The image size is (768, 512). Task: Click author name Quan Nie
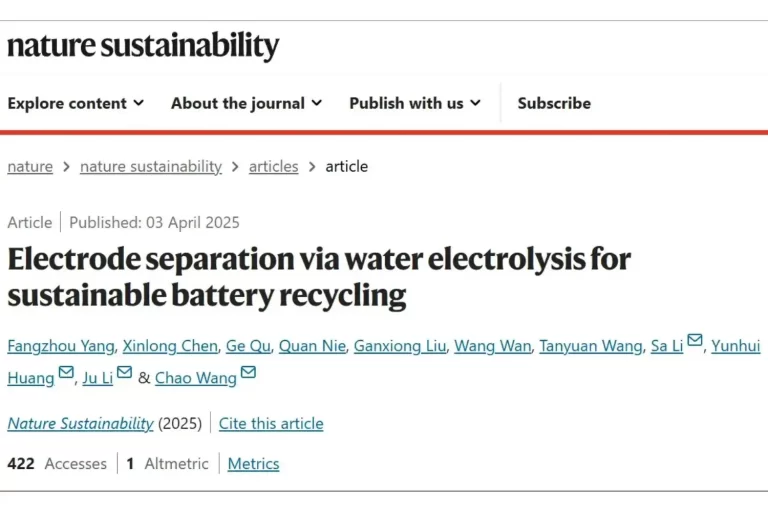point(312,346)
